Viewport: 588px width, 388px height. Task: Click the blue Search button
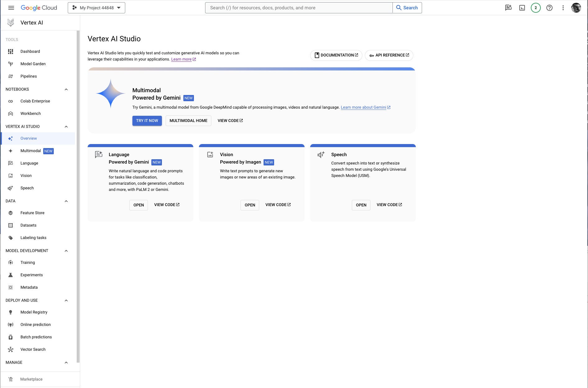point(407,8)
